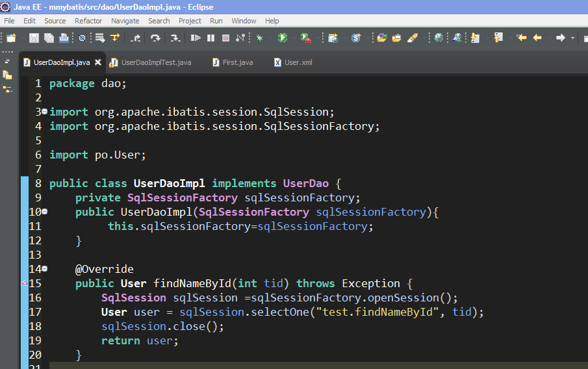Collapse the method fold at line 14
This screenshot has width=588, height=369.
tap(45, 268)
